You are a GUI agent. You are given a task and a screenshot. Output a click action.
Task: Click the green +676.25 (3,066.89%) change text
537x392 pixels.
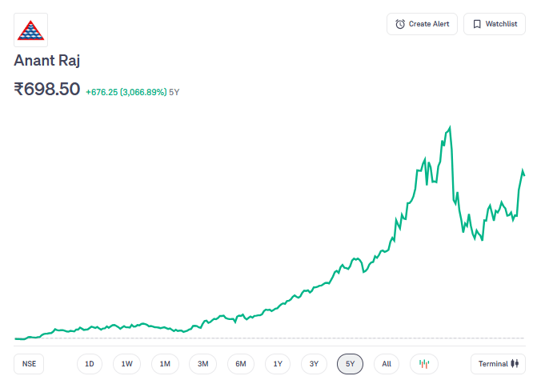[x=126, y=92]
